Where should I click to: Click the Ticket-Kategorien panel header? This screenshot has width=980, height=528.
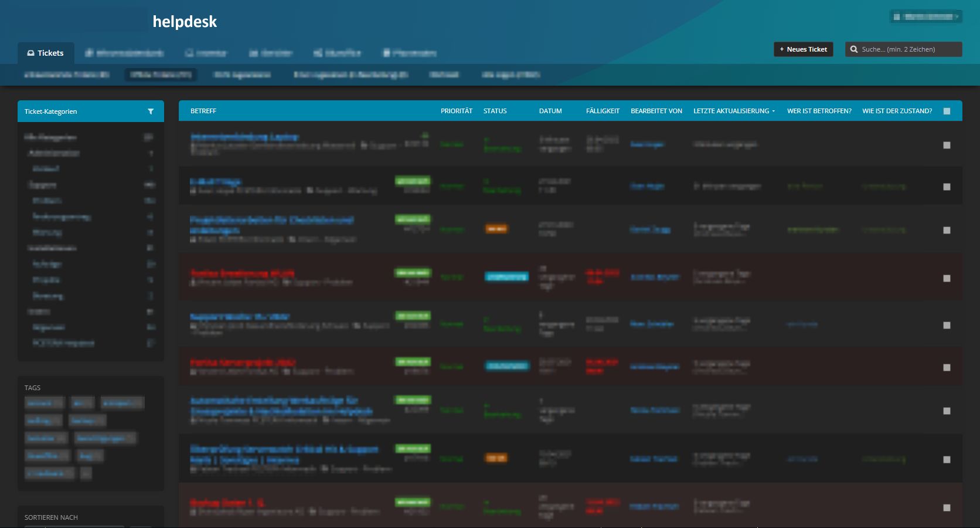coord(91,111)
